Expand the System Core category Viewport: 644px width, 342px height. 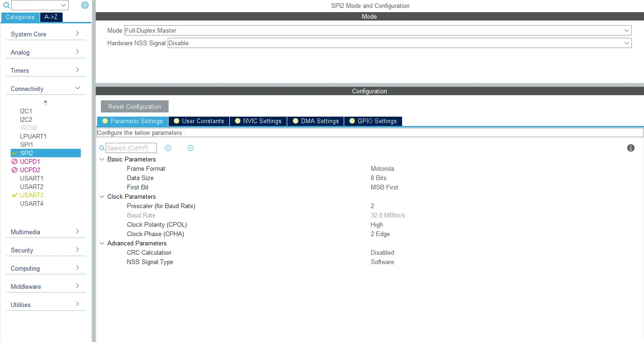coord(45,34)
